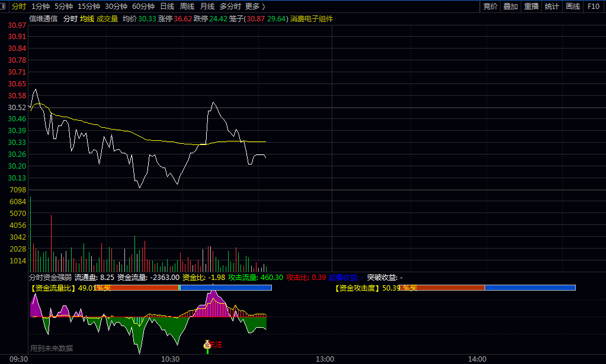Select the 周线 weekly chart tab
The width and height of the screenshot is (606, 364).
coord(187,7)
